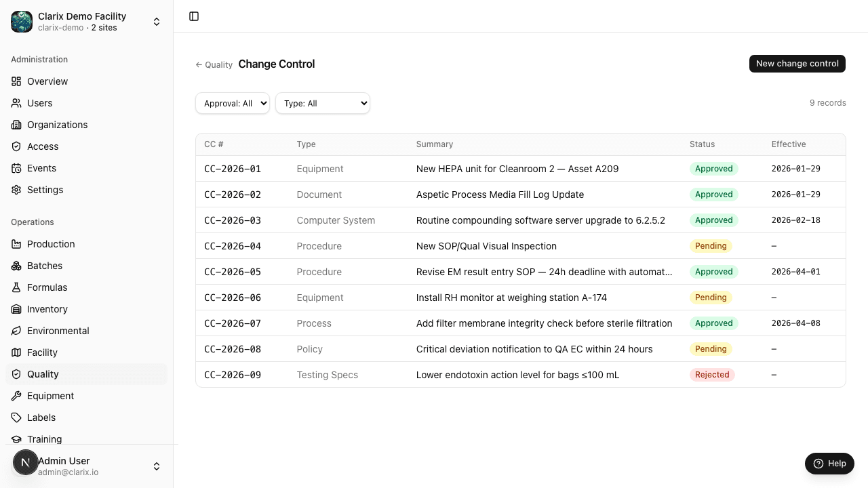Select Environmental menu item

pyautogui.click(x=86, y=331)
